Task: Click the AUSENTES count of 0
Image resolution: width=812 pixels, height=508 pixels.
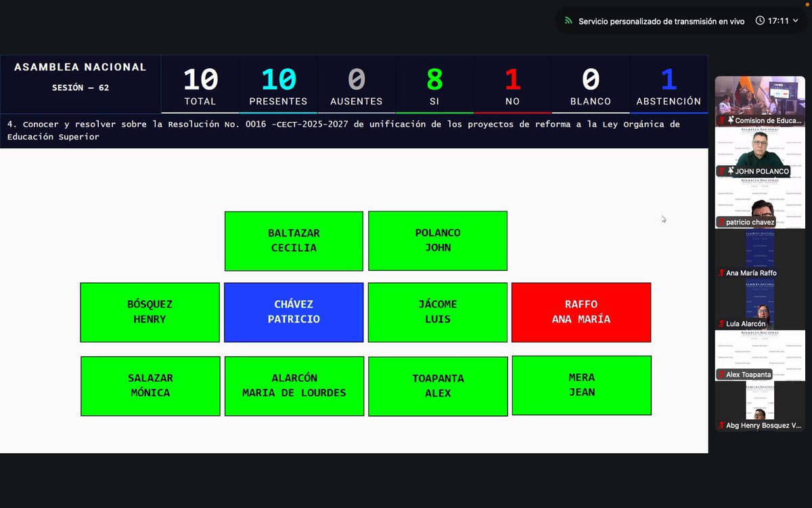Action: (x=357, y=80)
